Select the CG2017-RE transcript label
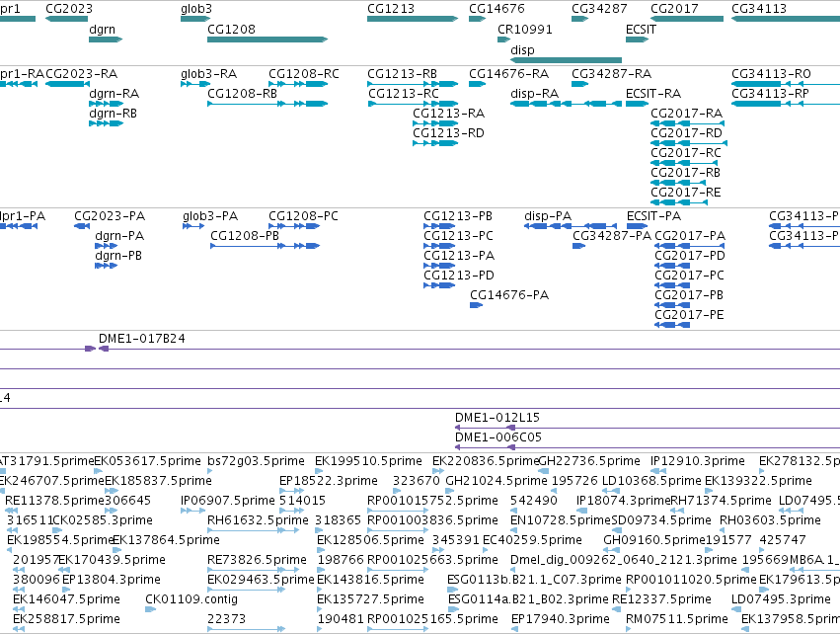 [686, 193]
